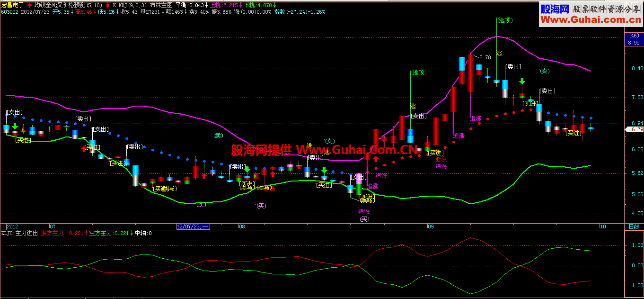Click the red up-arrow beside 宏昌电子
The height and width of the screenshot is (299, 644).
coord(30,5)
